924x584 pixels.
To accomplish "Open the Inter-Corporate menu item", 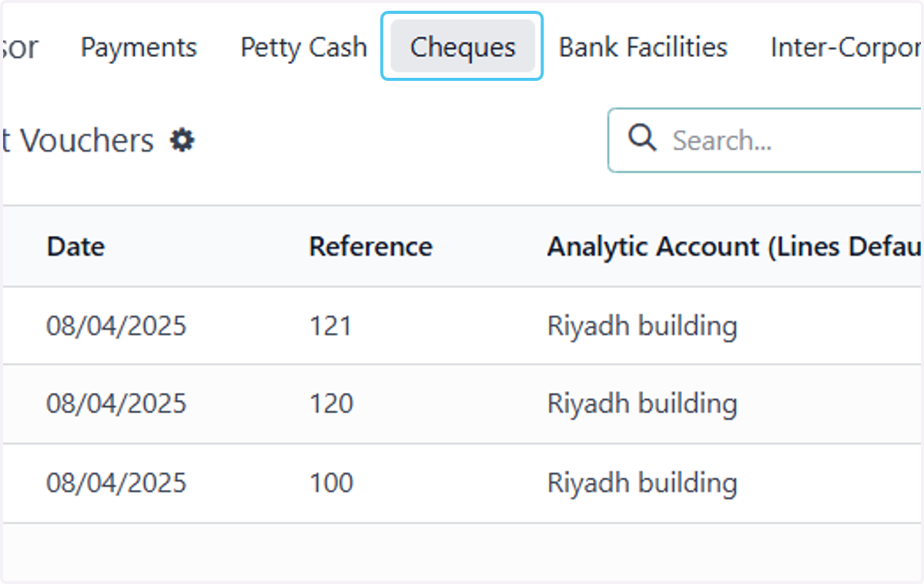I will pos(845,47).
